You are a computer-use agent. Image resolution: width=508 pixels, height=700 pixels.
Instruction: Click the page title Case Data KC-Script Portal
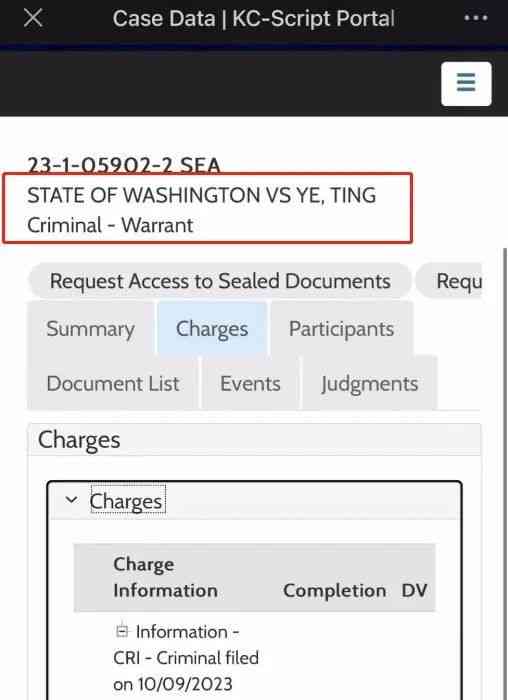pos(254,19)
